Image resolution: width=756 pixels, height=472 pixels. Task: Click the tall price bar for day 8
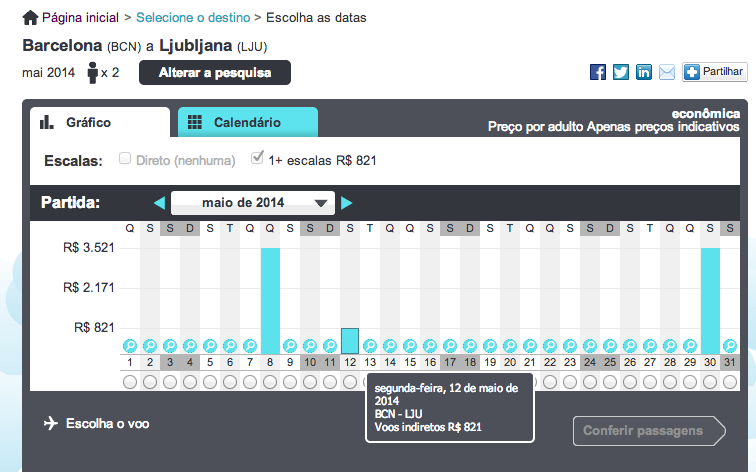pos(270,301)
